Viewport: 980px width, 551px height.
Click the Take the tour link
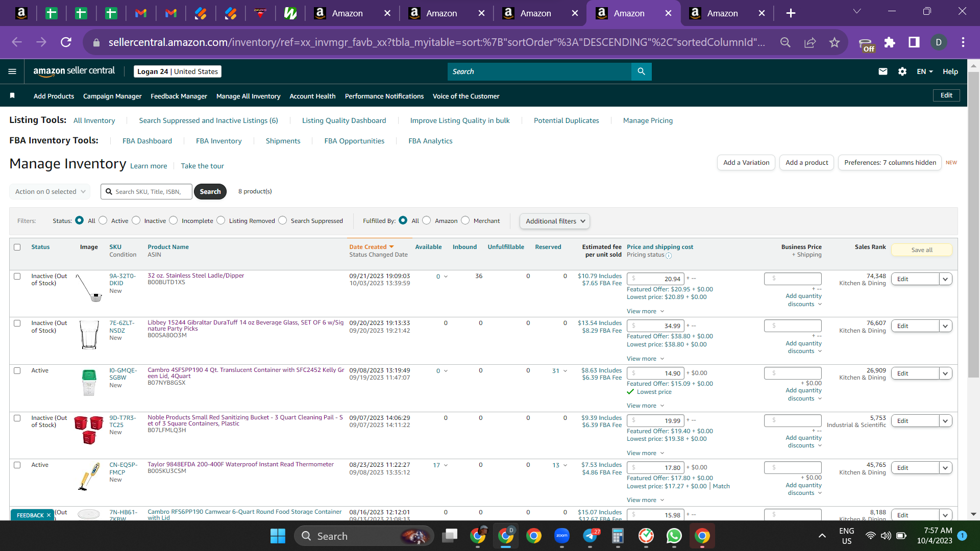click(x=202, y=166)
